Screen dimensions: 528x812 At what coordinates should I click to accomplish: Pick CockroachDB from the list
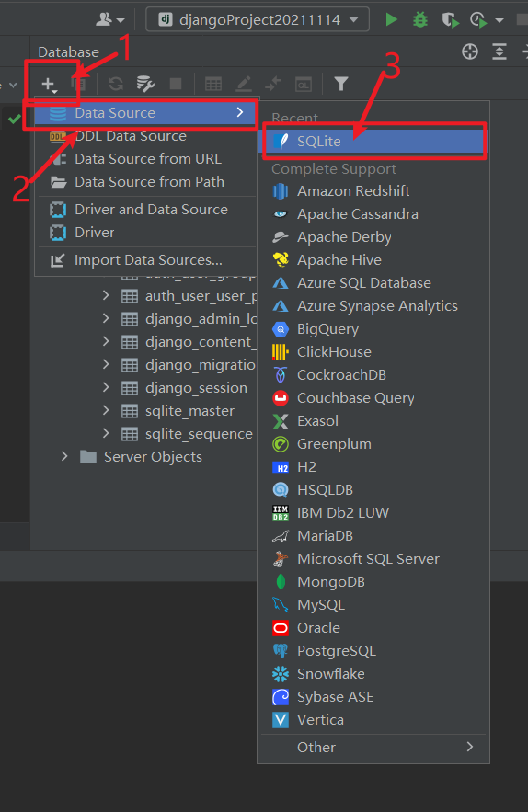(x=373, y=375)
